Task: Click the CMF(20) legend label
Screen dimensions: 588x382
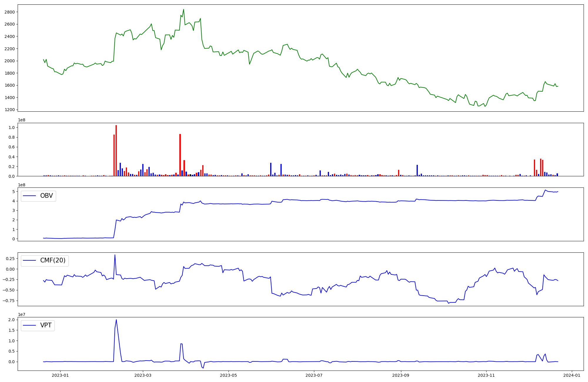Action: click(x=53, y=261)
